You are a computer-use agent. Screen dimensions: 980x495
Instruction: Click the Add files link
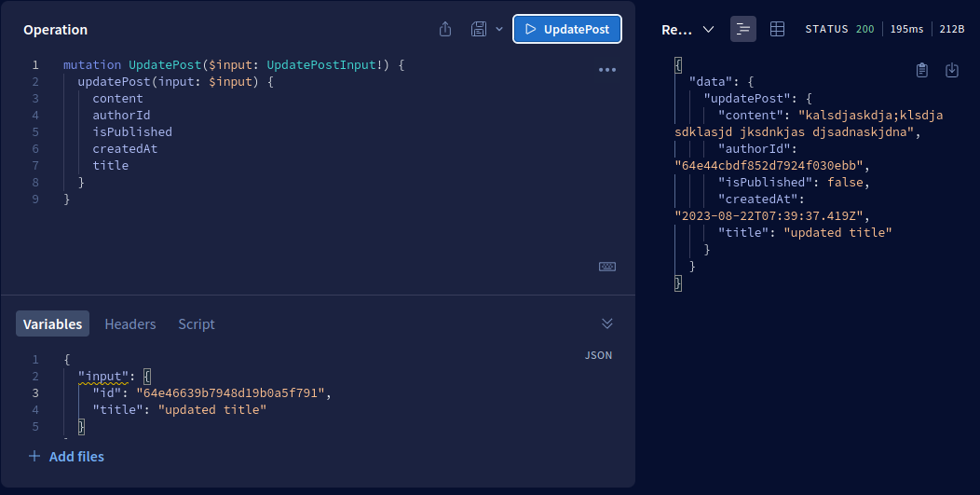tap(76, 457)
